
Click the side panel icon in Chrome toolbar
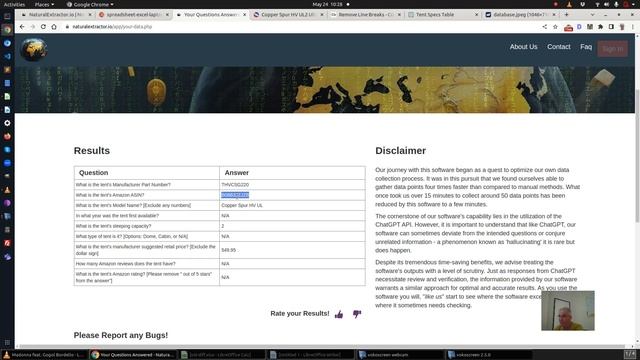(611, 27)
